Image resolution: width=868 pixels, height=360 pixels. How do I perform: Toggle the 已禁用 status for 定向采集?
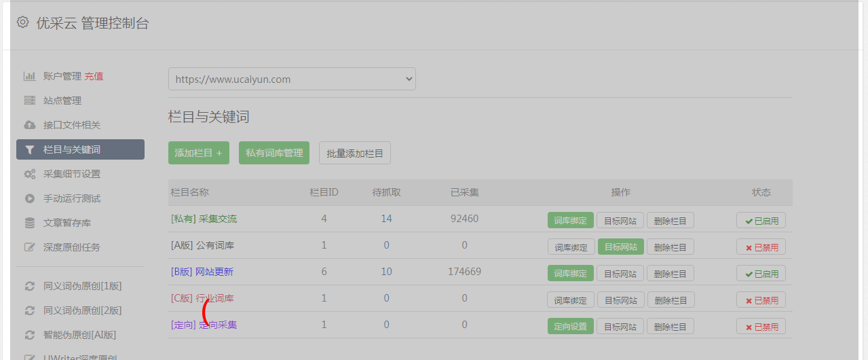[x=761, y=326]
